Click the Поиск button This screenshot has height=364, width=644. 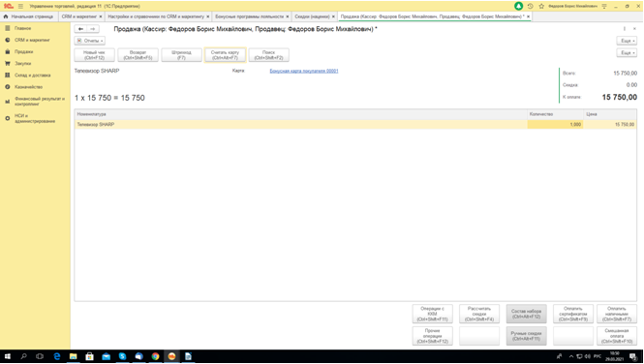click(268, 55)
